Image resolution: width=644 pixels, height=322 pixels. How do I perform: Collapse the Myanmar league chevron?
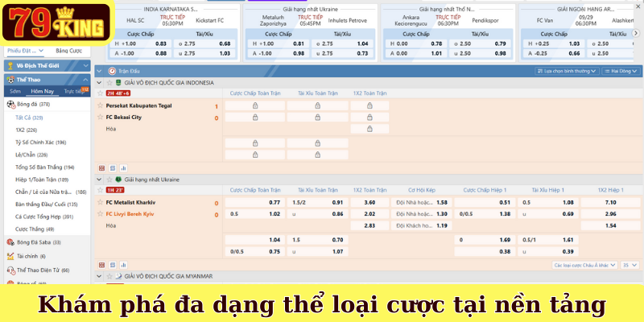(x=99, y=276)
